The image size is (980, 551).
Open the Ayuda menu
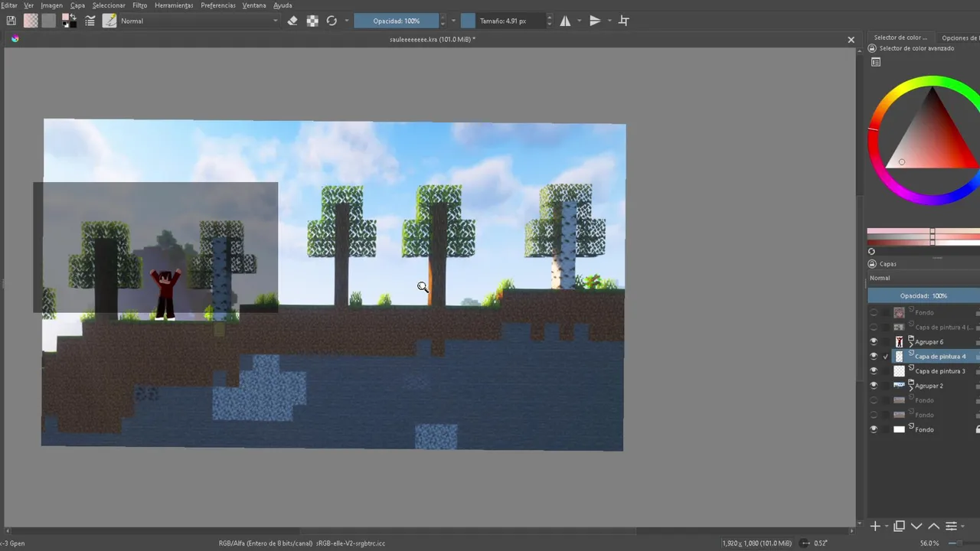(283, 5)
